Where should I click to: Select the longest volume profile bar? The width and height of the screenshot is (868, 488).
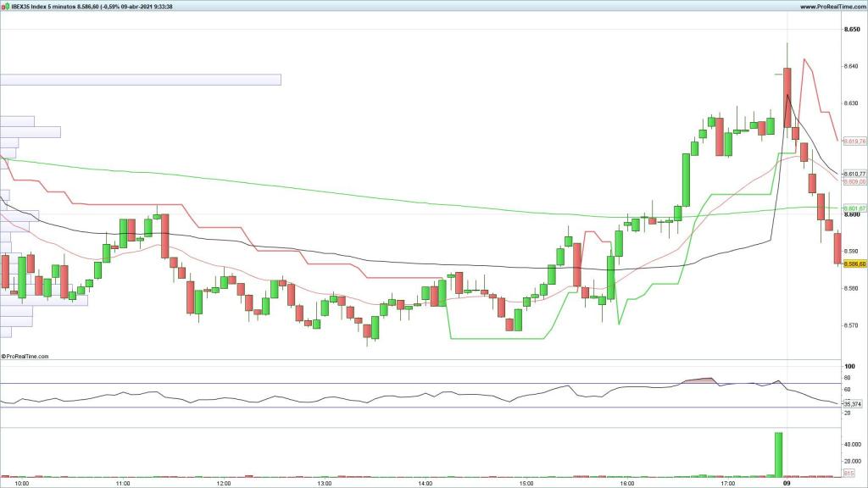[x=140, y=80]
